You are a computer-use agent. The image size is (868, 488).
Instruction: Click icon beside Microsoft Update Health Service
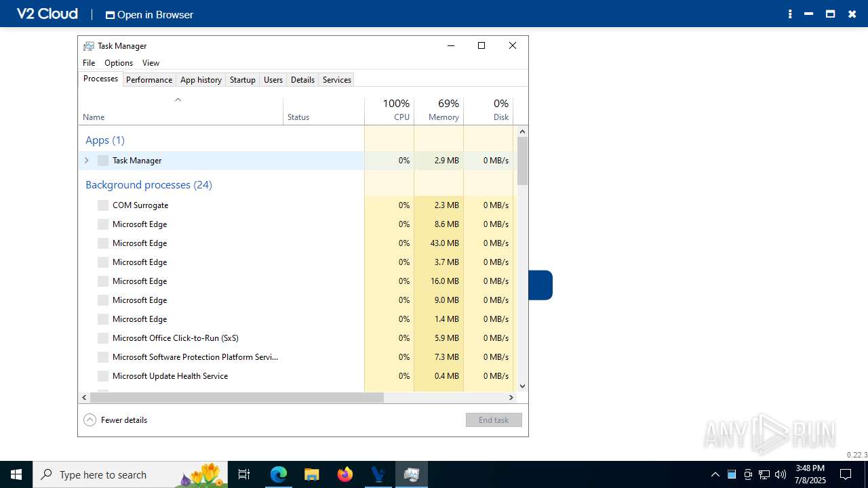[103, 376]
